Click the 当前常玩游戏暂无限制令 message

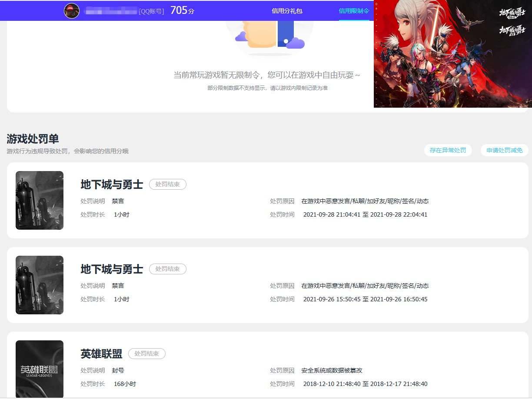tap(267, 75)
